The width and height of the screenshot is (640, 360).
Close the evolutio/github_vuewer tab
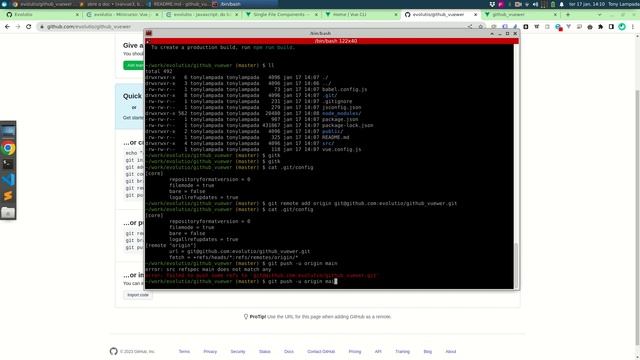tap(475, 14)
